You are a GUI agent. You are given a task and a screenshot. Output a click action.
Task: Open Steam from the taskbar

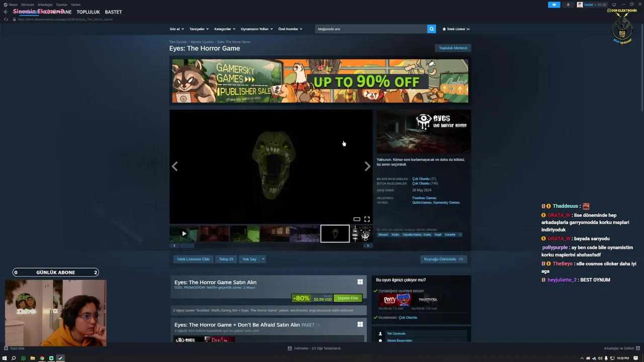(60, 358)
